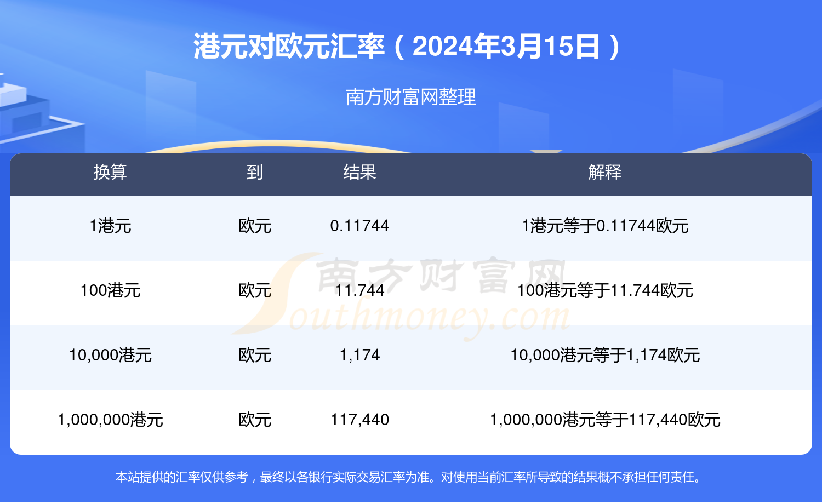This screenshot has width=822, height=504.
Task: Select the 结果 column header
Action: [359, 172]
